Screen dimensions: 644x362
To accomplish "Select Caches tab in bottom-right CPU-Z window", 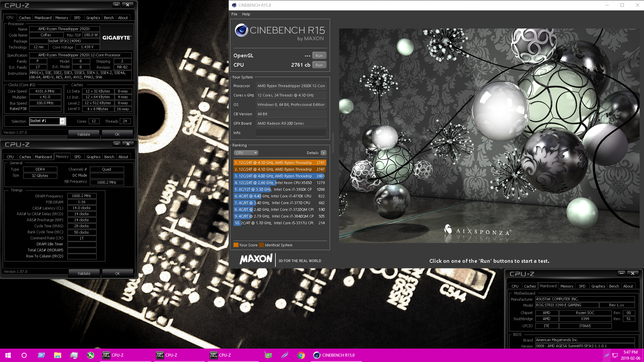I will pyautogui.click(x=530, y=286).
